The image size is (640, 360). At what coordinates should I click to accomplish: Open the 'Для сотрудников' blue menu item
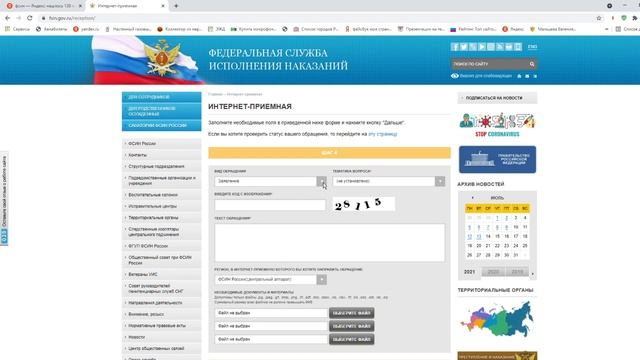coord(162,97)
